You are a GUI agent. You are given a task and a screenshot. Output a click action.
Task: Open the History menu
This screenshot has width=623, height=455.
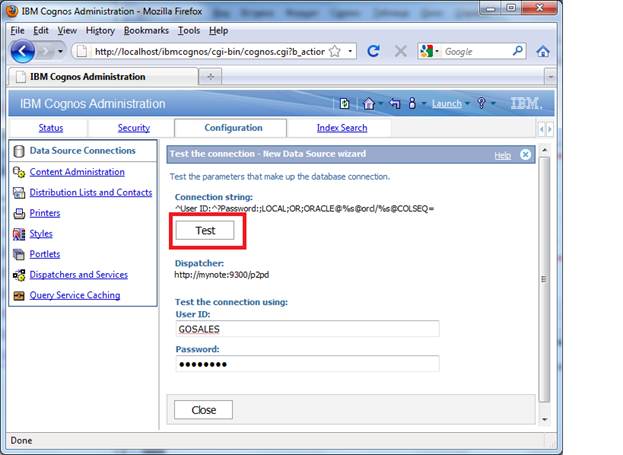(100, 31)
